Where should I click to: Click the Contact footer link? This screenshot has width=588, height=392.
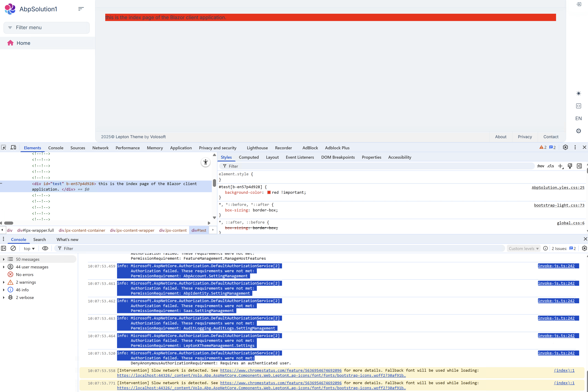coord(551,137)
